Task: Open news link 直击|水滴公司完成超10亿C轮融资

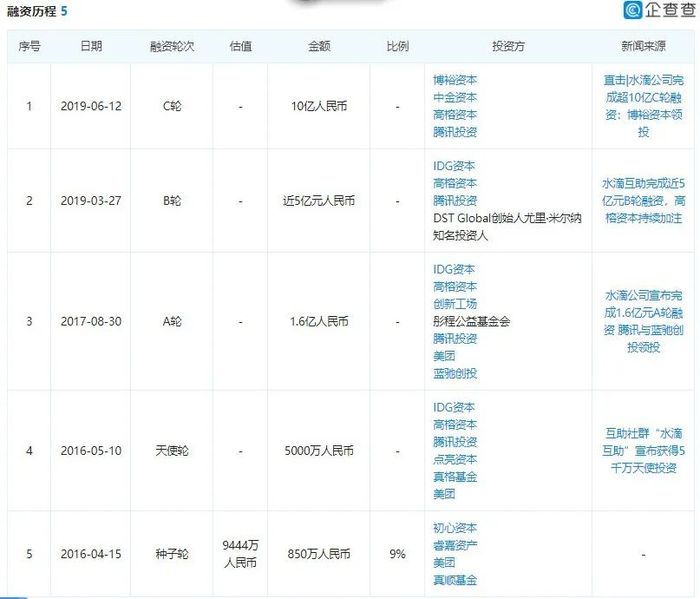Action: 643,106
